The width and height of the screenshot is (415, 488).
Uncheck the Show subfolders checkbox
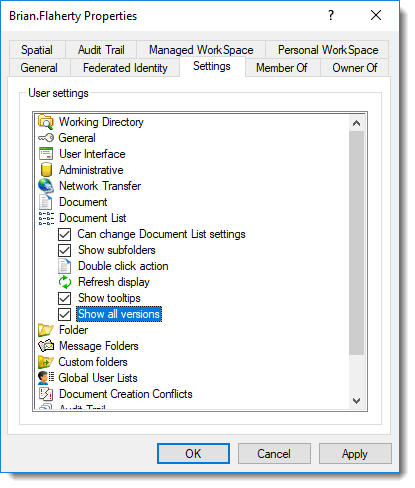point(64,250)
